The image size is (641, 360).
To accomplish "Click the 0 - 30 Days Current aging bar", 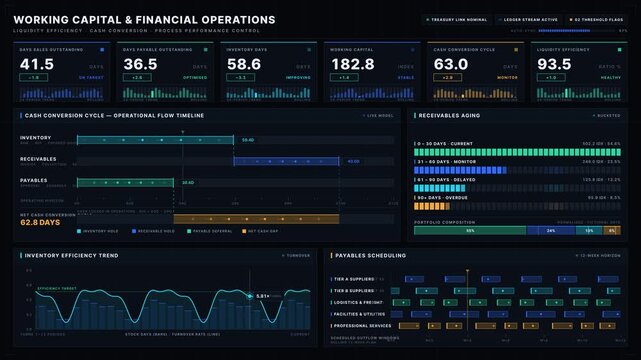I will [517, 152].
